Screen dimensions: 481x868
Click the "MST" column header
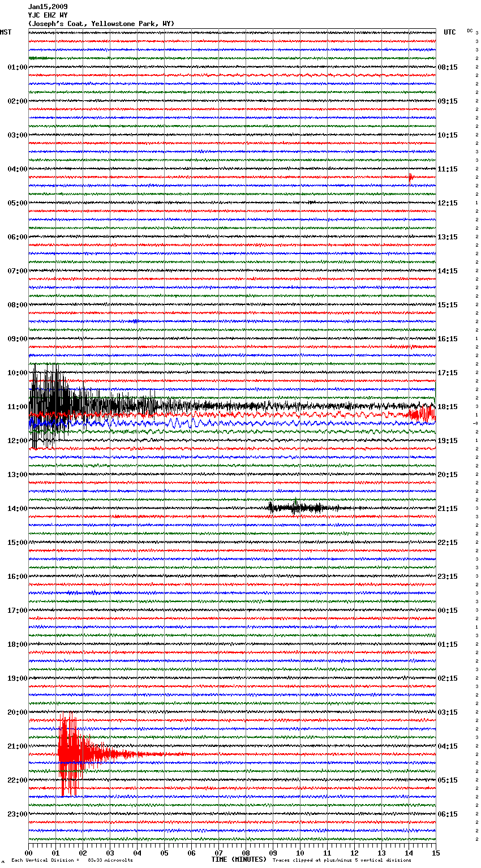coord(6,32)
